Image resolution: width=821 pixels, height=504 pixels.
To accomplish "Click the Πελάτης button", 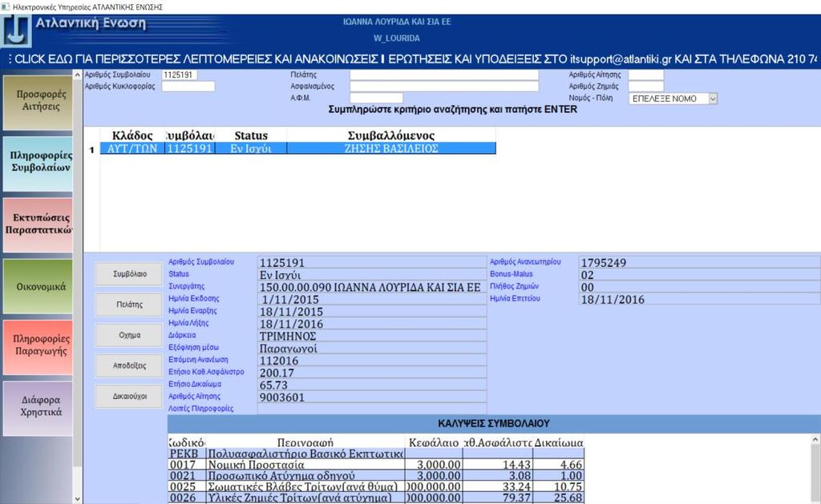I will click(x=129, y=304).
